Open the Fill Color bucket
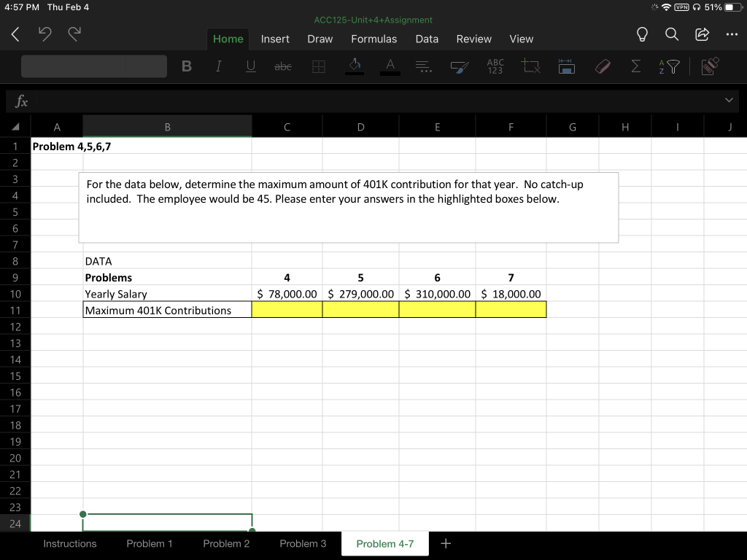 pyautogui.click(x=355, y=66)
